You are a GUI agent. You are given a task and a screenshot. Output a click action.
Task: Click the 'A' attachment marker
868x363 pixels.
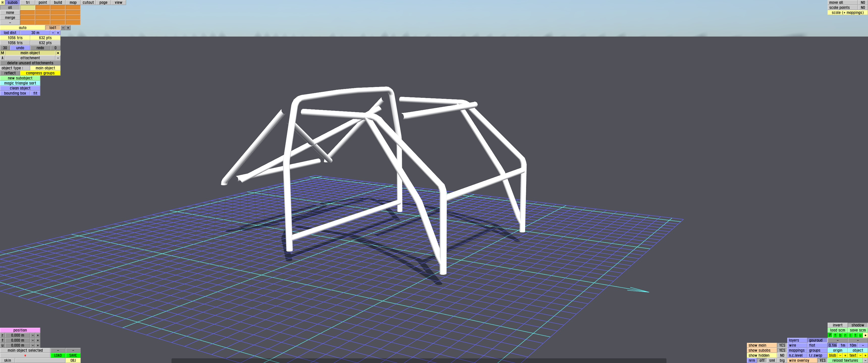tap(2, 58)
